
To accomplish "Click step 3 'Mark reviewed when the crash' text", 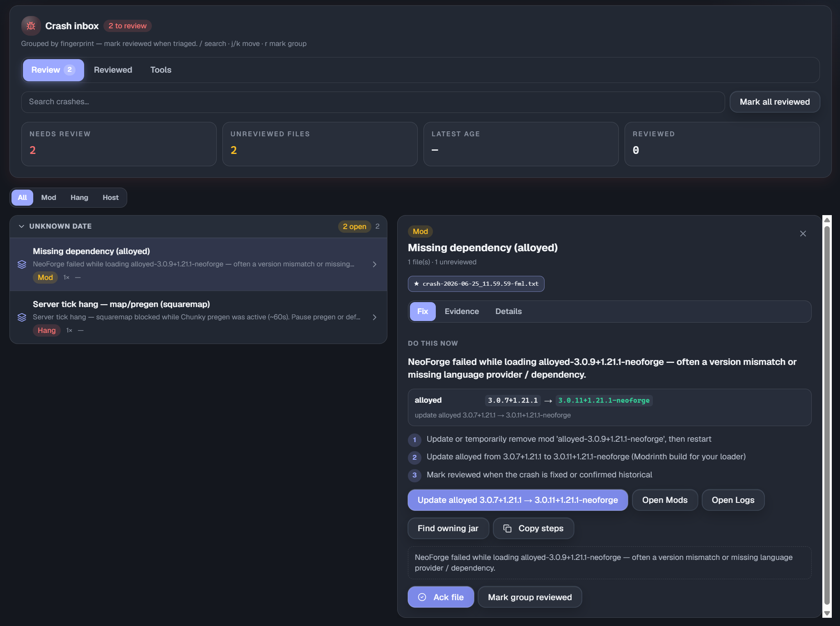I will click(x=539, y=475).
